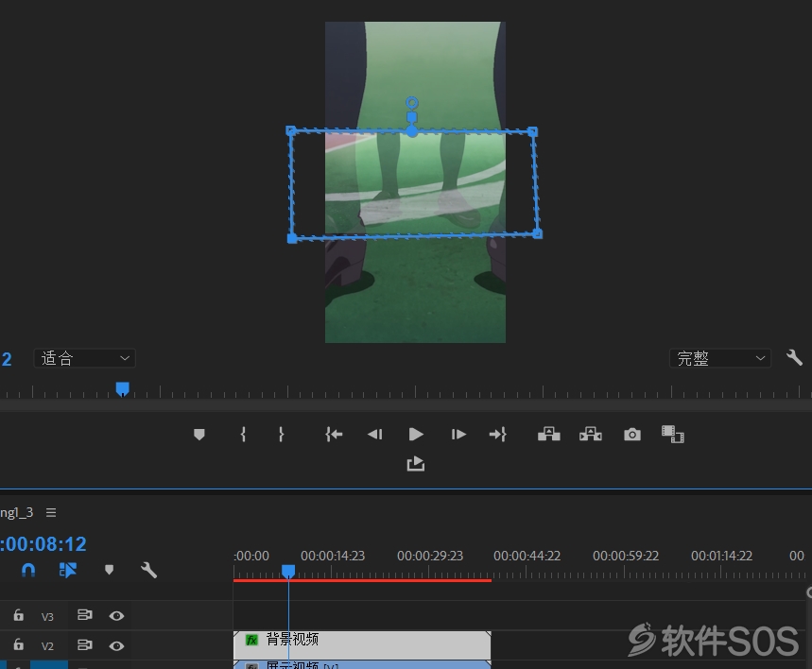Open the Comparison View button
Screen dimensions: 812x669
pyautogui.click(x=673, y=434)
